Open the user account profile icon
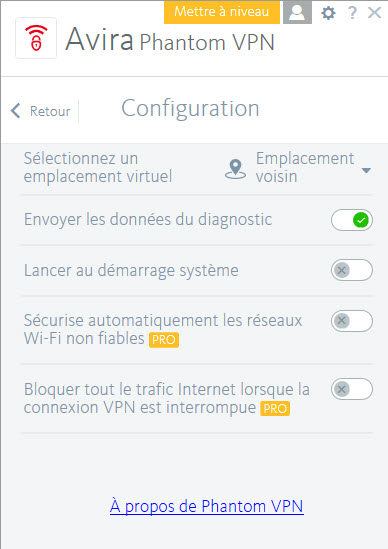 coord(297,12)
